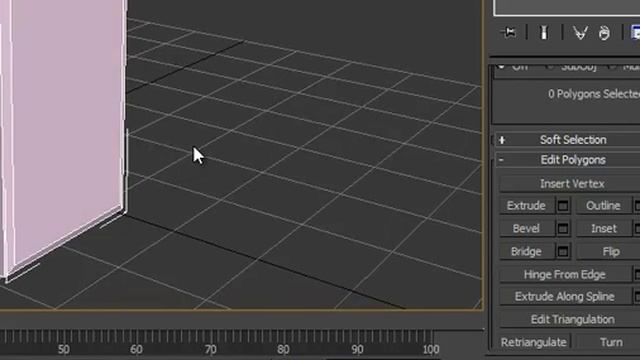Jump to frame 70 on timeline

[x=210, y=349]
